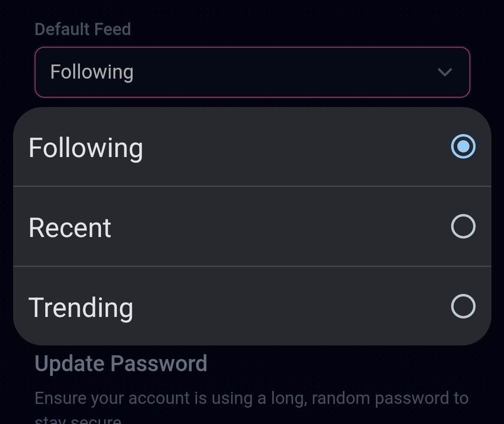Click the chevron arrow in Default Feed dropdown
504x424 pixels.
pyautogui.click(x=445, y=72)
